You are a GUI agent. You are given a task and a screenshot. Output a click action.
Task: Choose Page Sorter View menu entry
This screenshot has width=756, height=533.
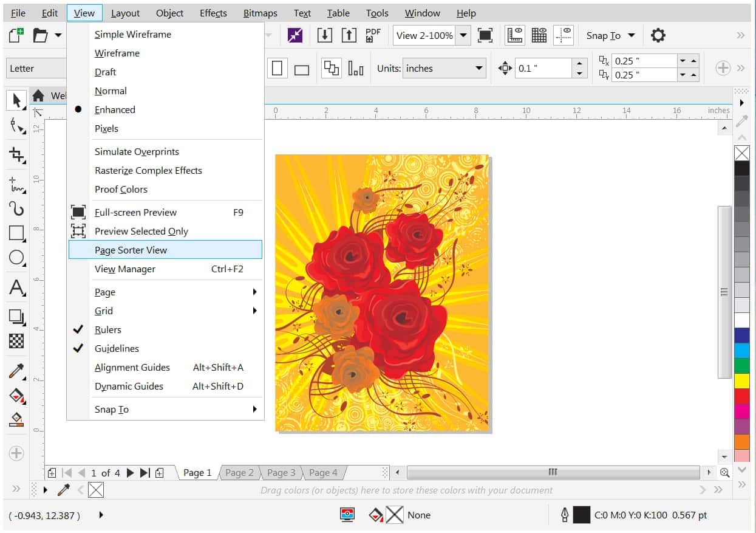pyautogui.click(x=131, y=250)
